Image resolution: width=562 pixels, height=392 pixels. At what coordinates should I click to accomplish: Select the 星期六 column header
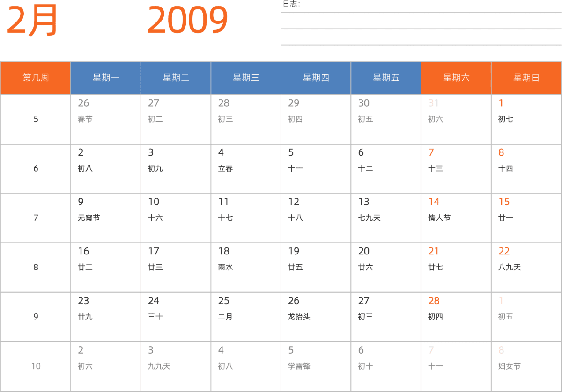click(x=456, y=78)
